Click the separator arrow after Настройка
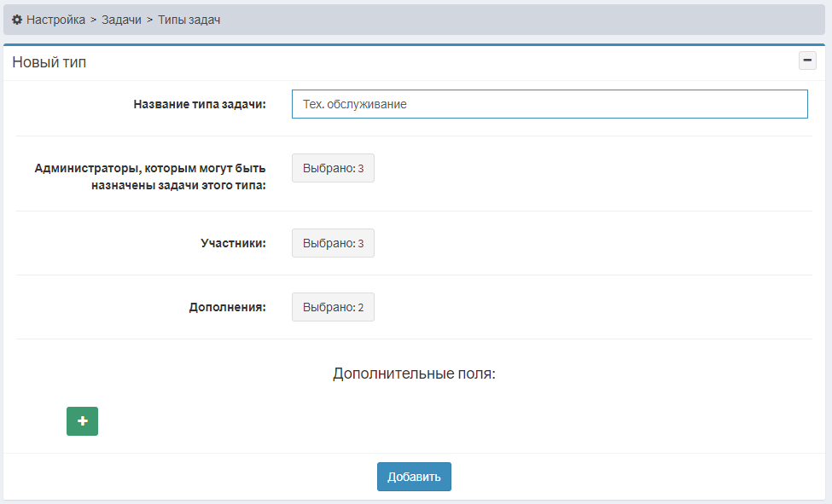 click(x=93, y=20)
